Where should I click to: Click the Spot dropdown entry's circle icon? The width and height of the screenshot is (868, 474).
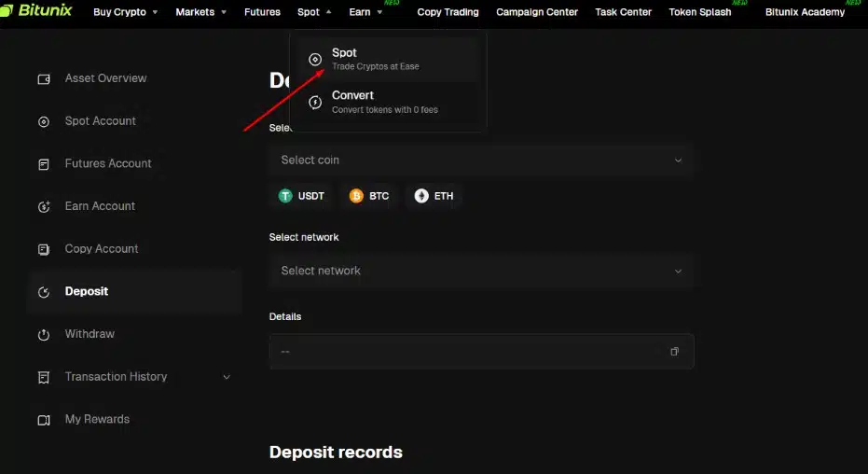[315, 60]
